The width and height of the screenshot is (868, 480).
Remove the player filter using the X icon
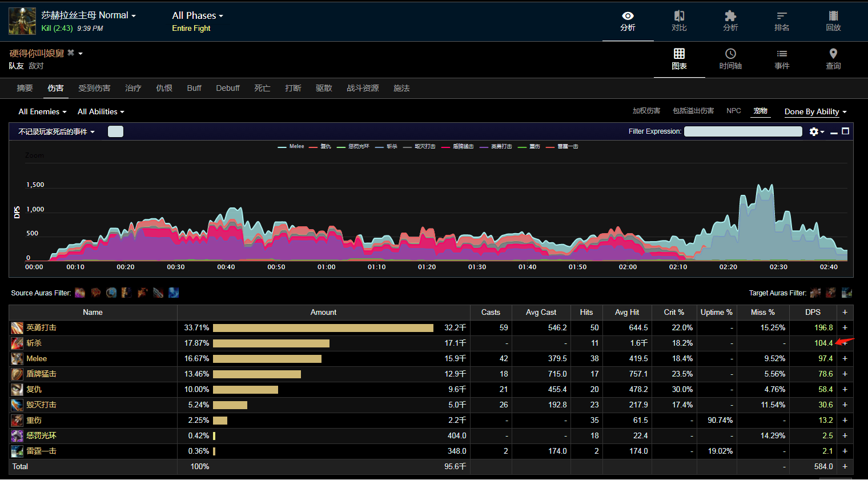71,53
